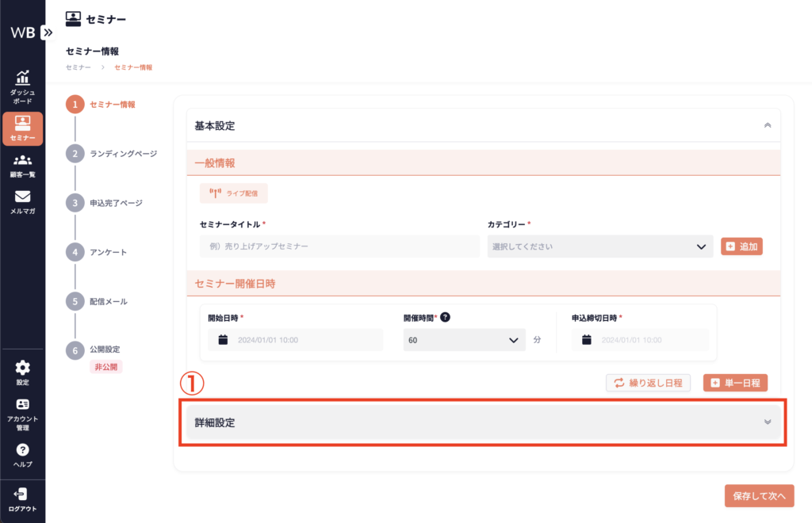Click the 繰り返し日程 button
Image resolution: width=812 pixels, height=523 pixels.
point(648,383)
